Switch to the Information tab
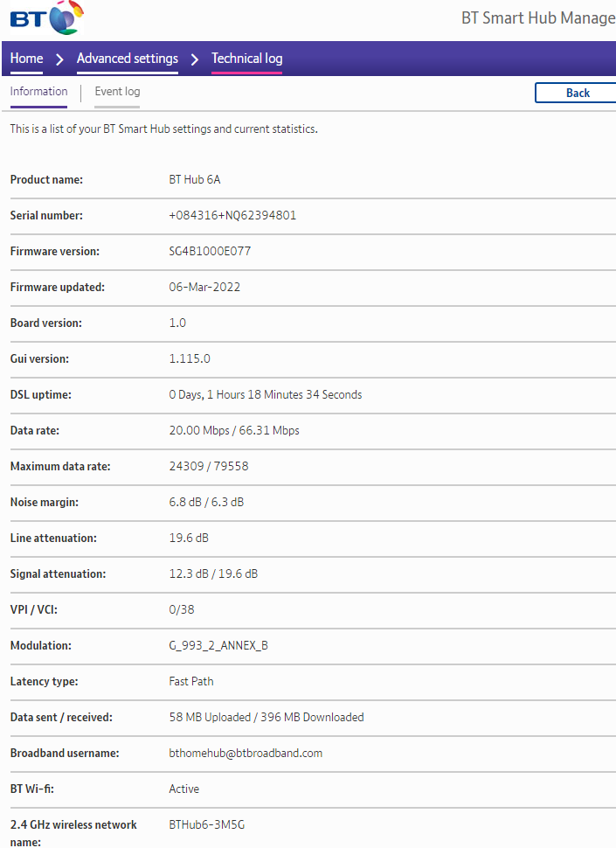Viewport: 616px width, 848px height. (38, 92)
